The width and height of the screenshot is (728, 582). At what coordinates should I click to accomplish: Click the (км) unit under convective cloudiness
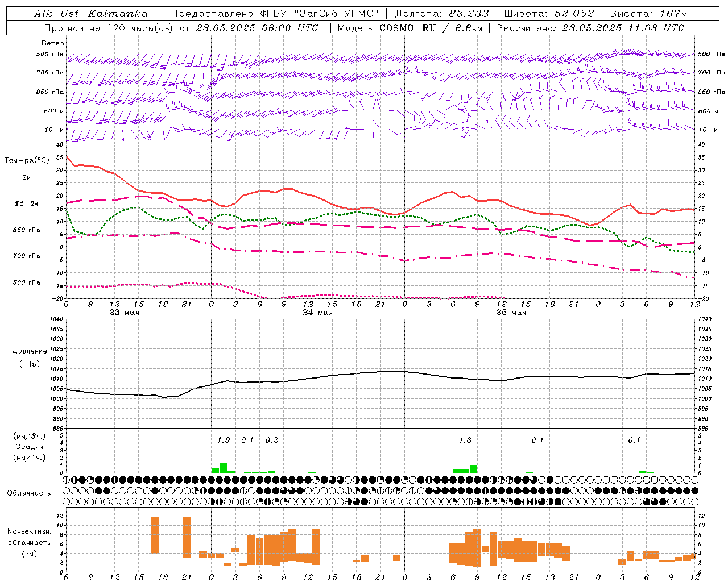(29, 554)
